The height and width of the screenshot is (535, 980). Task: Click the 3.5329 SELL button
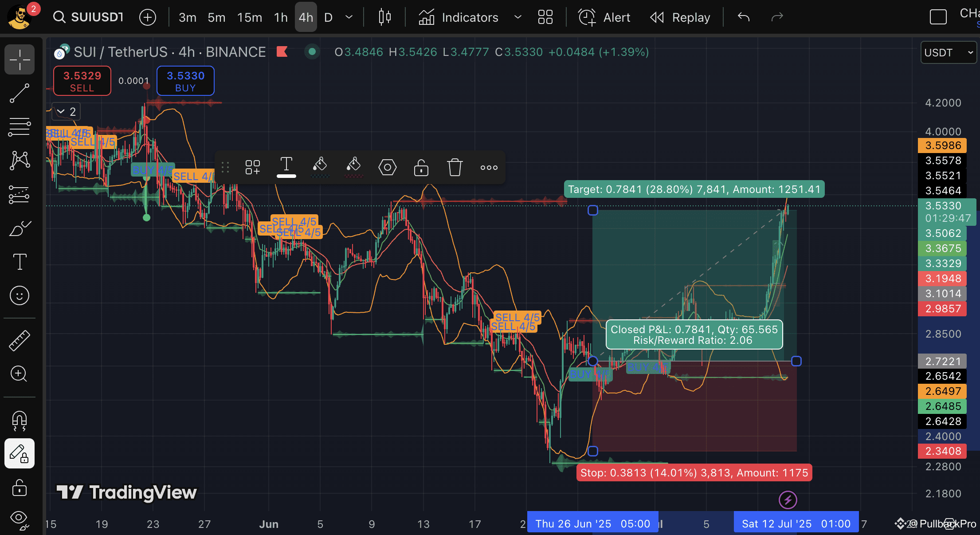pos(82,81)
